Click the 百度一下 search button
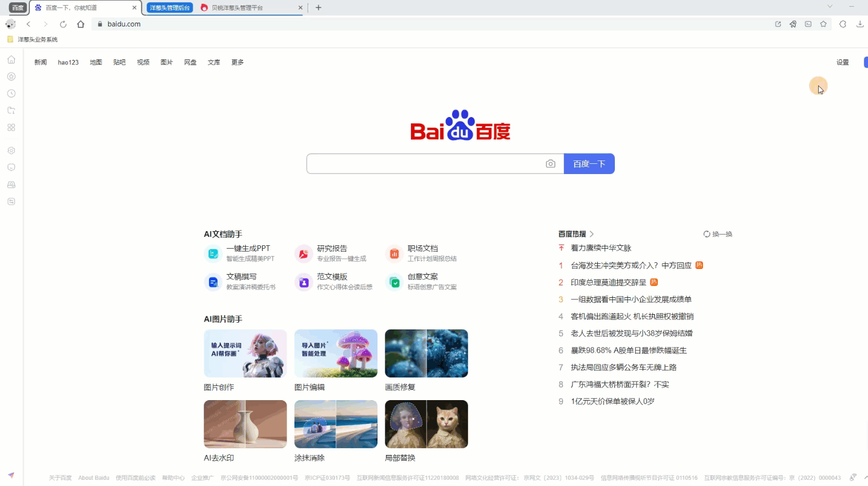Screen dimensions: 868x486 (x=589, y=164)
